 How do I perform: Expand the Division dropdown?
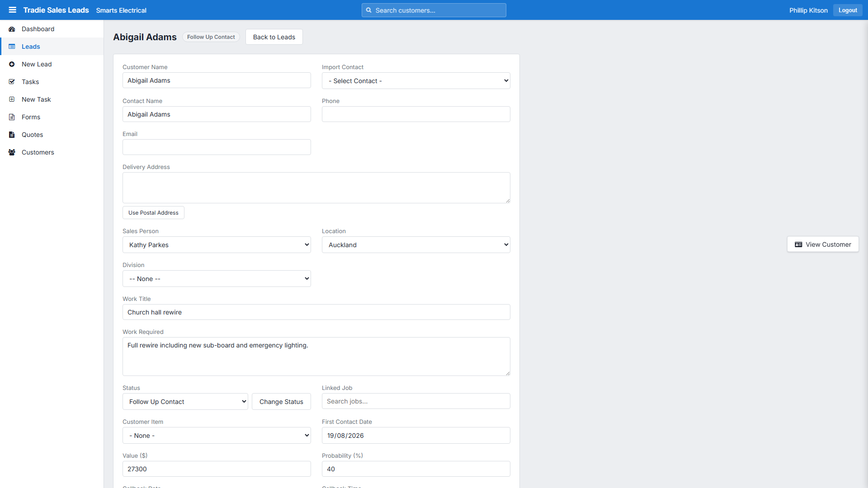(x=217, y=279)
